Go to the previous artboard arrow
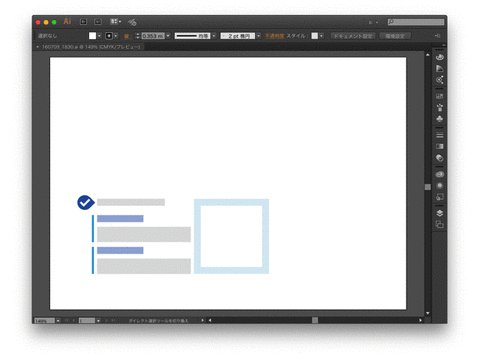480x360 pixels. pyautogui.click(x=74, y=321)
